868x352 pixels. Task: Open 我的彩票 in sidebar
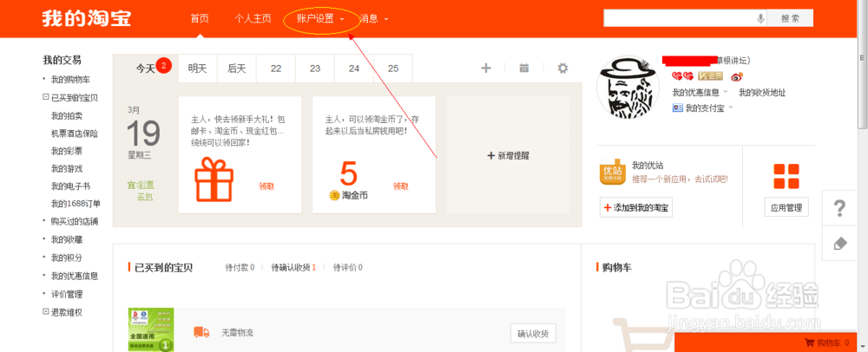coord(67,151)
